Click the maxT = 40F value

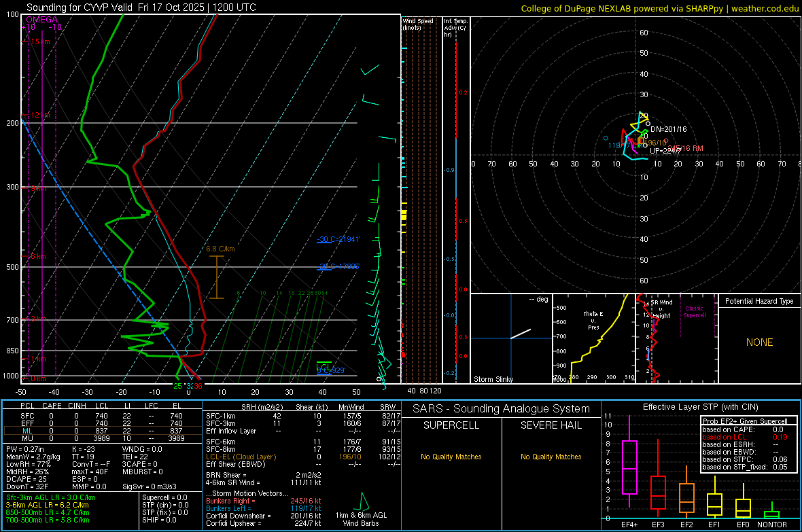click(x=90, y=472)
